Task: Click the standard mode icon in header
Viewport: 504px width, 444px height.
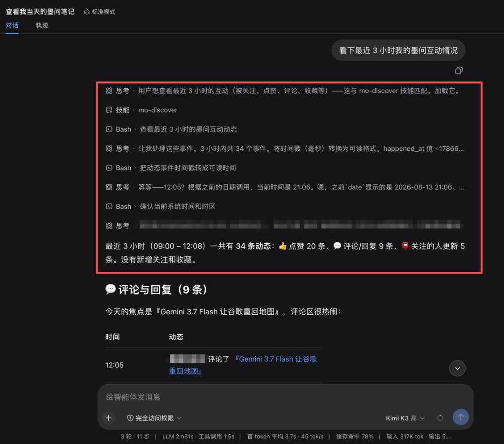Action: click(86, 12)
